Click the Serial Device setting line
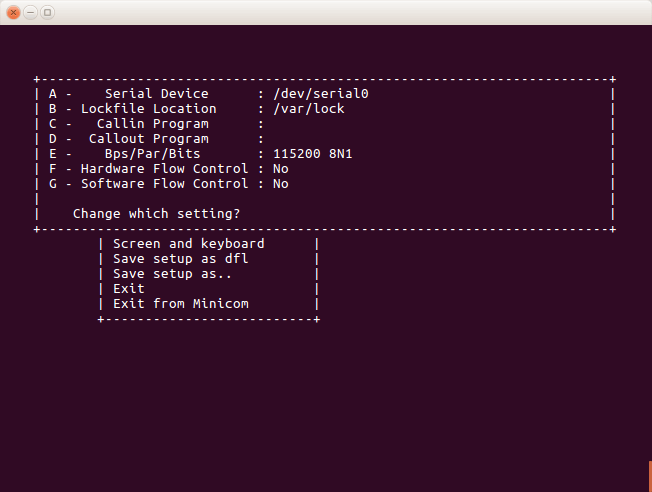 coord(208,94)
